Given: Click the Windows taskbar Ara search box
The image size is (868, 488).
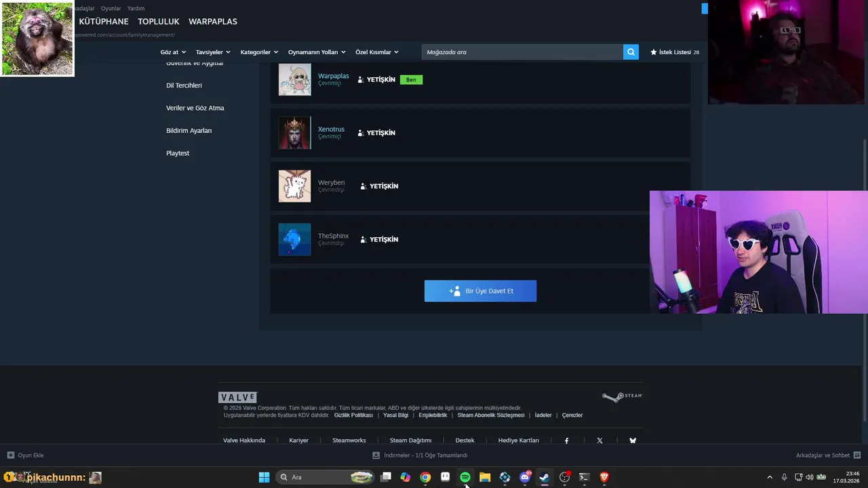Looking at the screenshot, I should click(x=326, y=477).
